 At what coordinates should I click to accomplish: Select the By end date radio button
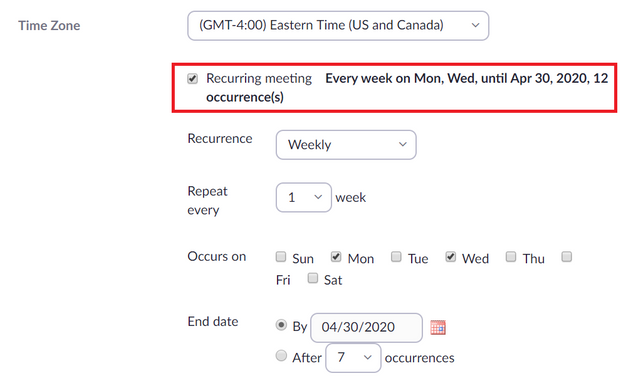click(x=281, y=325)
